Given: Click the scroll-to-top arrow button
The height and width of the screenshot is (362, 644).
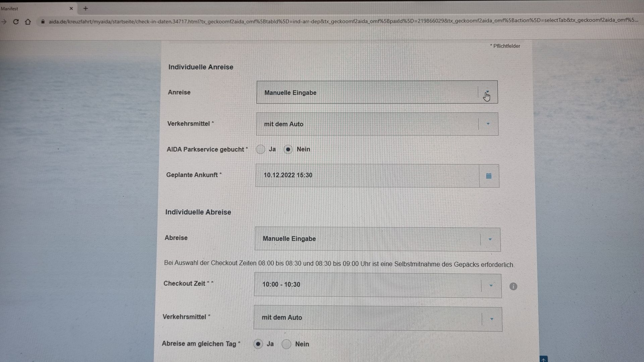Looking at the screenshot, I should click(543, 359).
